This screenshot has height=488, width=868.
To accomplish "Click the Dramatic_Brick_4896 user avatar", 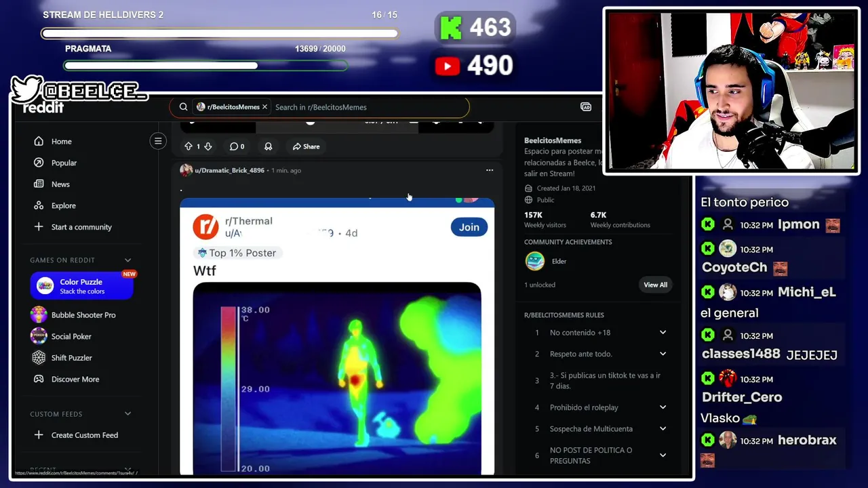I will pos(186,170).
